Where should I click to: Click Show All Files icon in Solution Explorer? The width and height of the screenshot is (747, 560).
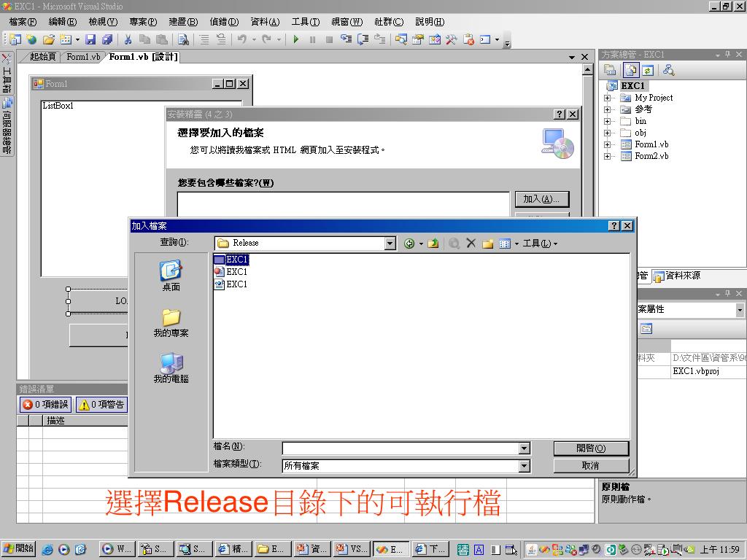[x=631, y=71]
